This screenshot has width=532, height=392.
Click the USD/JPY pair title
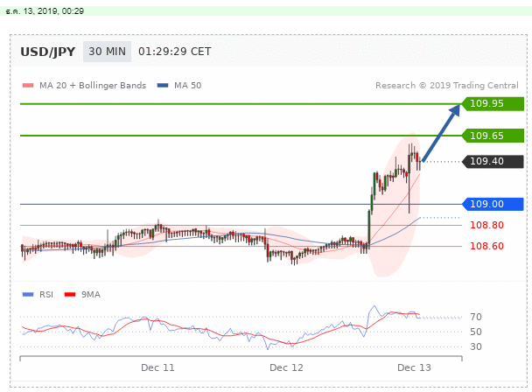coord(48,52)
